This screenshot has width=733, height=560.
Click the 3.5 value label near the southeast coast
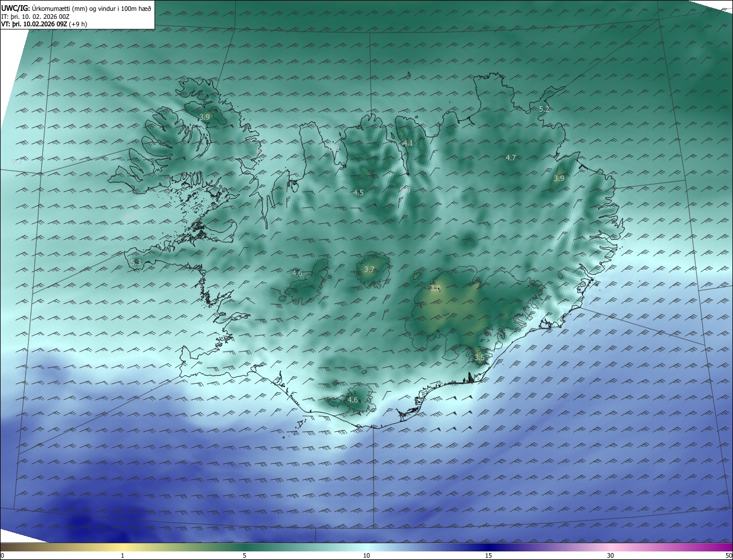[x=479, y=358]
